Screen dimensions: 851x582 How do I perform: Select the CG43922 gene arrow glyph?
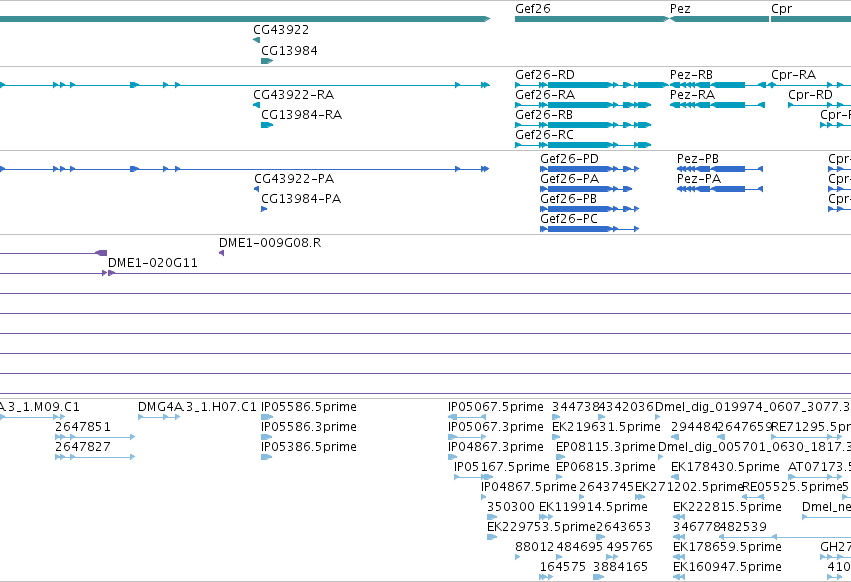click(256, 40)
